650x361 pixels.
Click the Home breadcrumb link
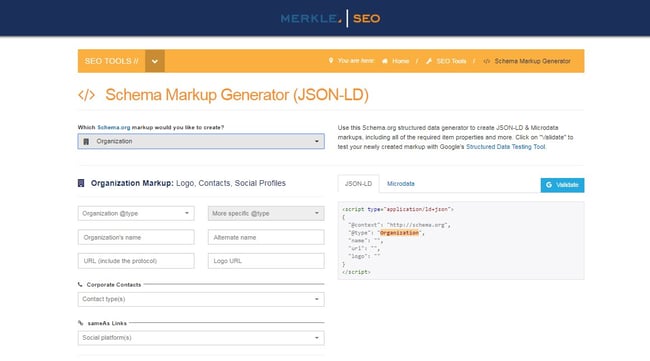pos(400,61)
